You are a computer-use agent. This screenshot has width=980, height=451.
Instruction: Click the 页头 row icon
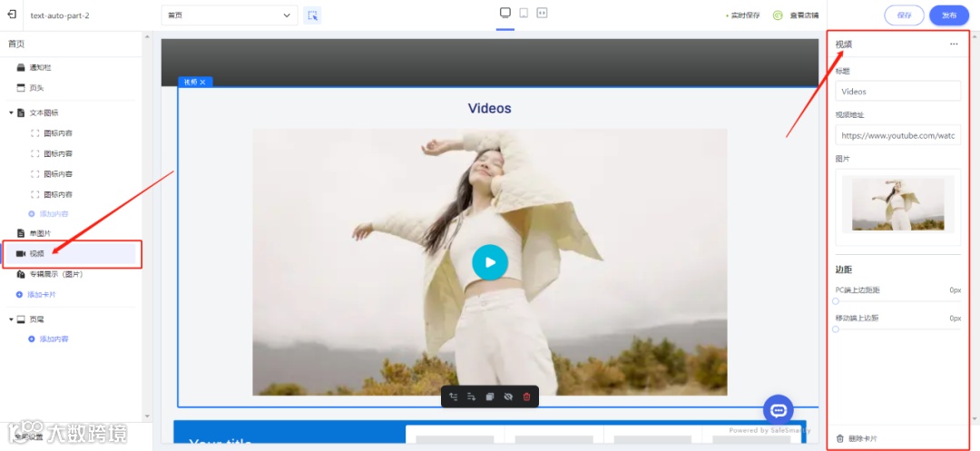[x=21, y=88]
